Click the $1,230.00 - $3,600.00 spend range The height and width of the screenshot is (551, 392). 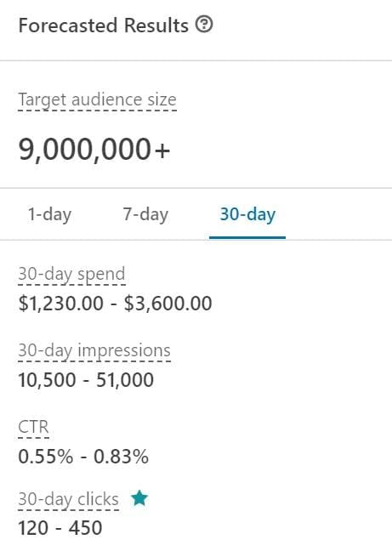click(x=115, y=304)
